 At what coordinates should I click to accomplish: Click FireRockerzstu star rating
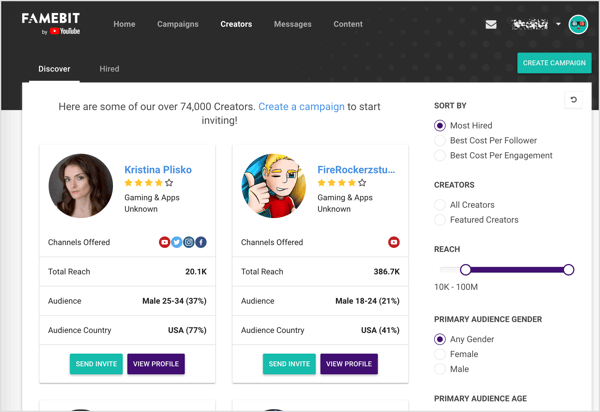tap(342, 183)
